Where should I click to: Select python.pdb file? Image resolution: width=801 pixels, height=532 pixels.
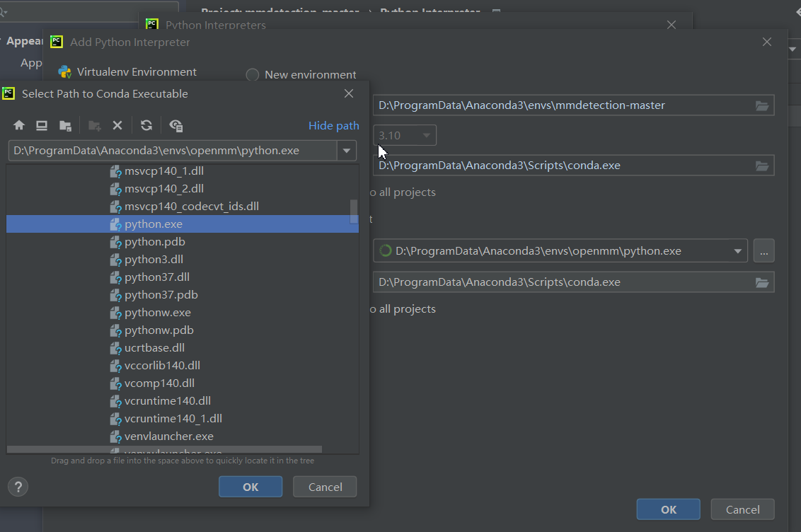[155, 242]
